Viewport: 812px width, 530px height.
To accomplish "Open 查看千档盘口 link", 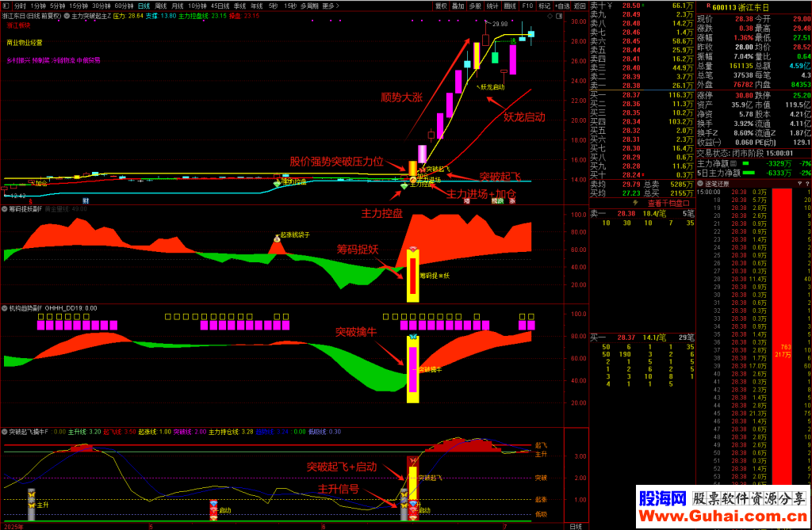I will coord(668,204).
